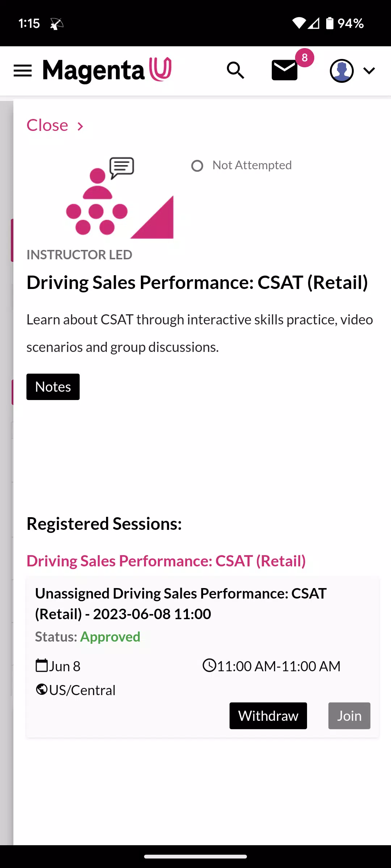Viewport: 391px width, 868px height.
Task: Open Driving Sales Performance session link
Action: pos(166,561)
